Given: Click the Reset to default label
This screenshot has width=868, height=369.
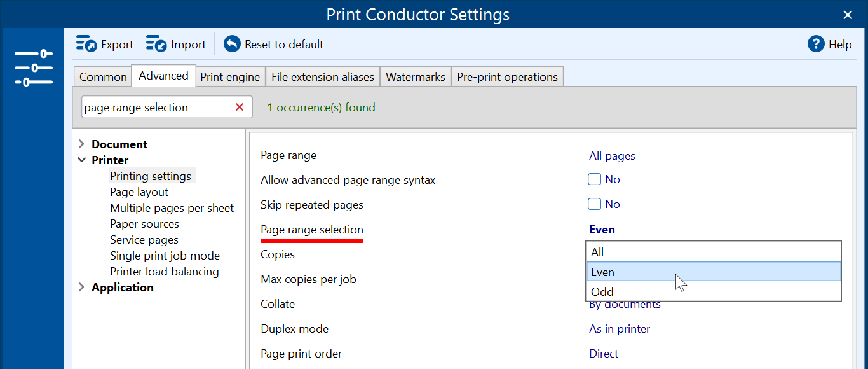Looking at the screenshot, I should tap(284, 45).
